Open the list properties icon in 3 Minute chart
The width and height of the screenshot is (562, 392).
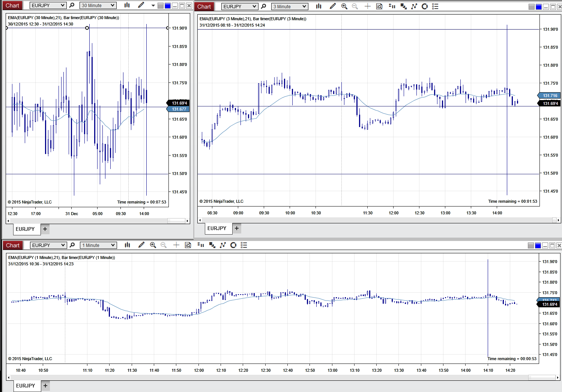click(x=435, y=6)
